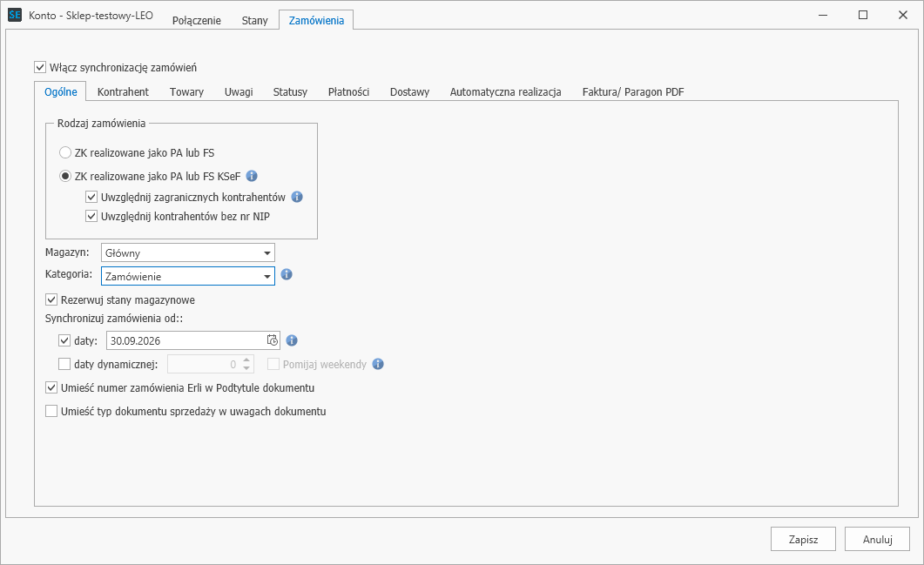Uncheck Uwzględnij kontrahentów bez nr NIP
This screenshot has width=924, height=565.
coord(91,216)
